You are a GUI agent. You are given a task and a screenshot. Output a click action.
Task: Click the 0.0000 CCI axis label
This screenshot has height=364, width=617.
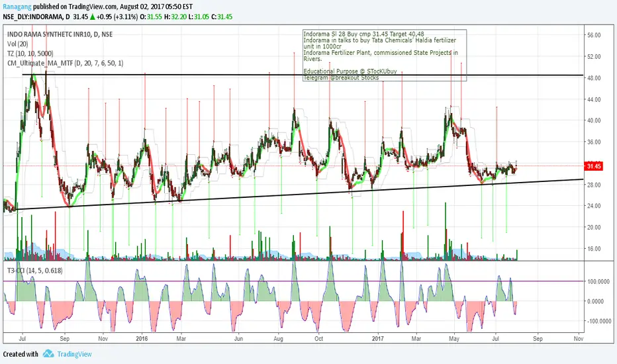(x=596, y=301)
